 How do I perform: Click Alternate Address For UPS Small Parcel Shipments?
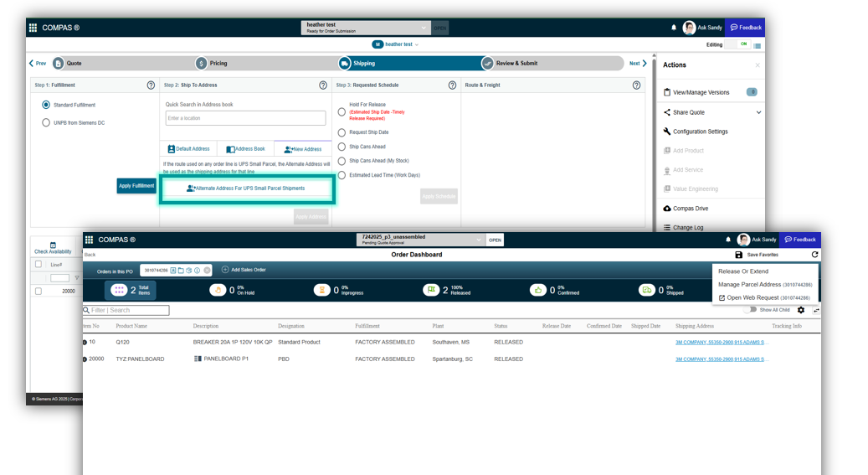[246, 188]
